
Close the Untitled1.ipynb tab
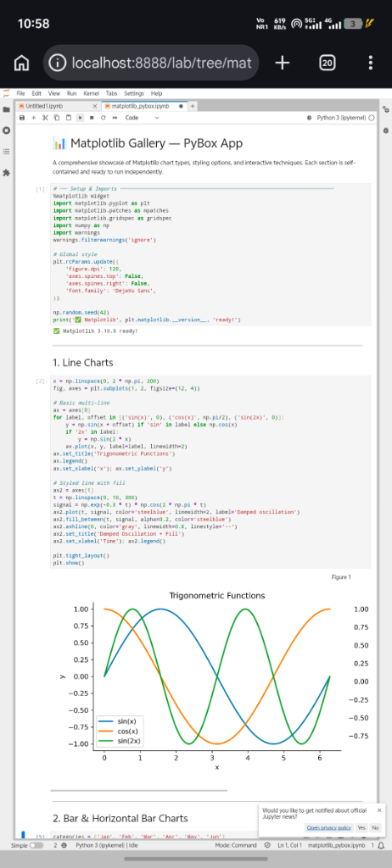point(94,105)
